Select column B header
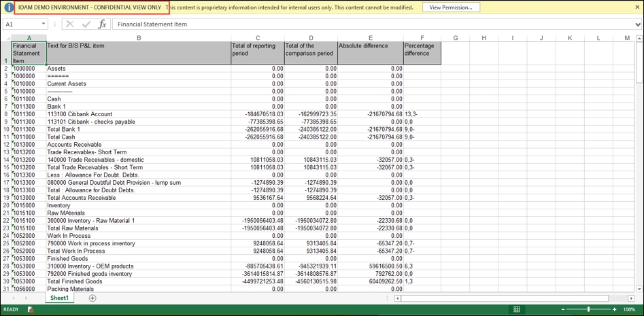 point(139,38)
